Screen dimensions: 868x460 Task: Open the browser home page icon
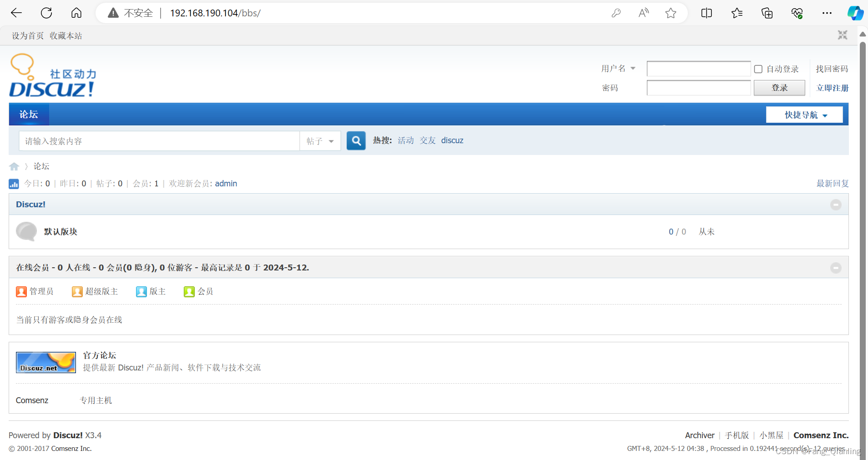(76, 13)
